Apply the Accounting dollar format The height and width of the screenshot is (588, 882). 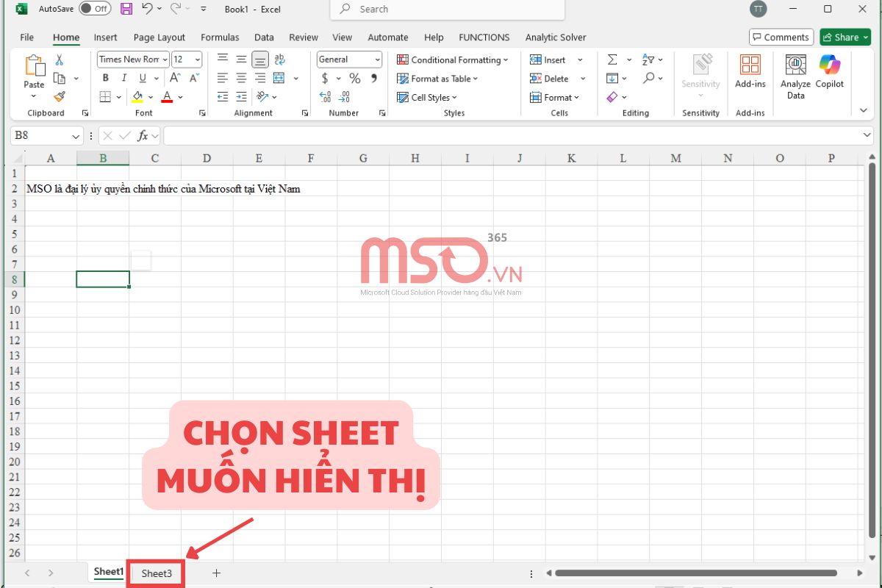(x=325, y=78)
